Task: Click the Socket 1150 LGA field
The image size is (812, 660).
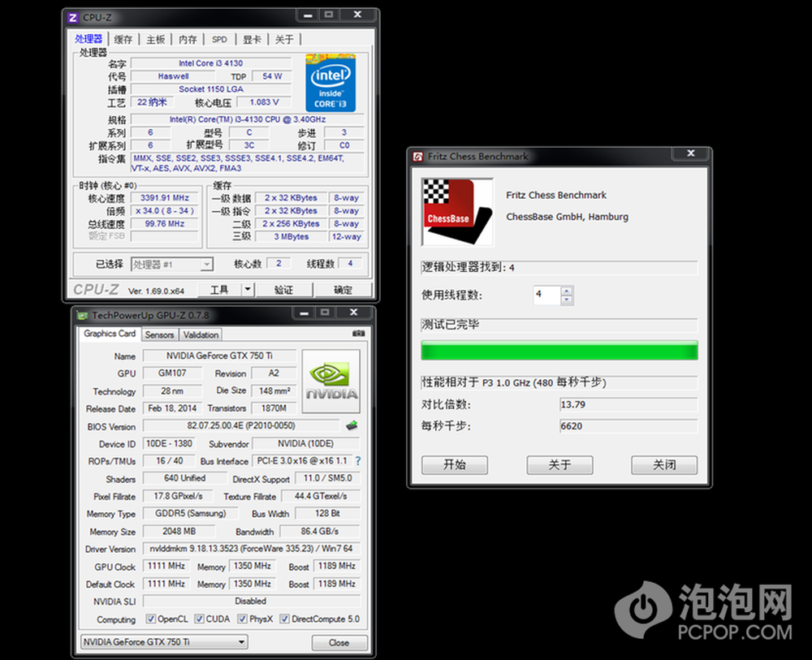Action: (x=211, y=89)
